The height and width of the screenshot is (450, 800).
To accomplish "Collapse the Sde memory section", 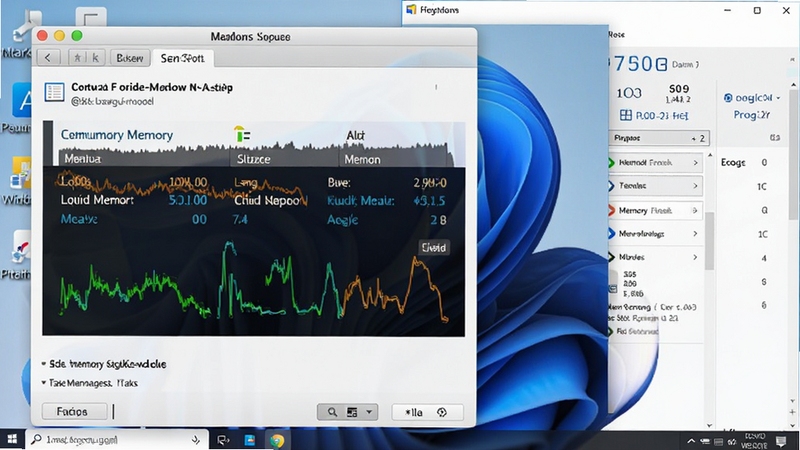I will click(44, 364).
